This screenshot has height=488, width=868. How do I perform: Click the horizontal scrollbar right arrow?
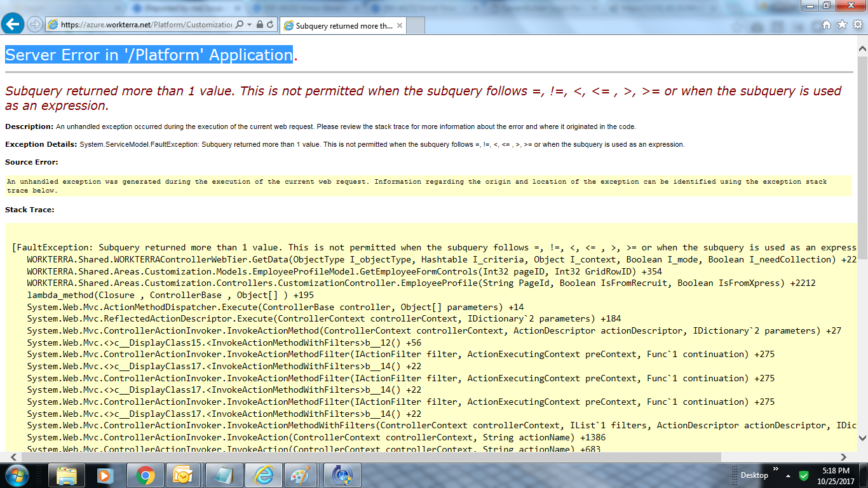(x=844, y=457)
